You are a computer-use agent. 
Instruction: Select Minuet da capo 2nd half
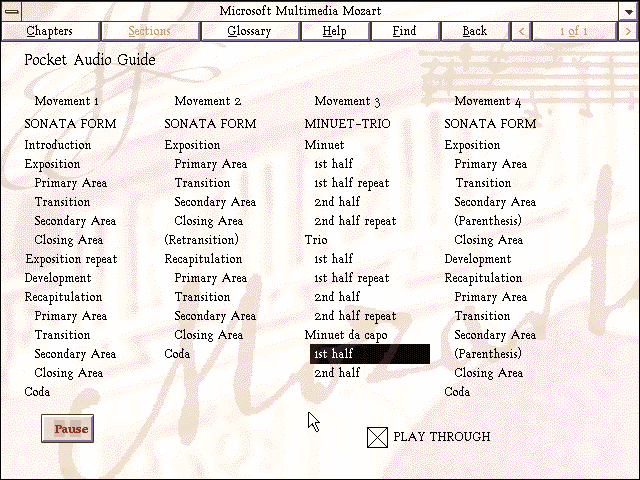tap(337, 373)
